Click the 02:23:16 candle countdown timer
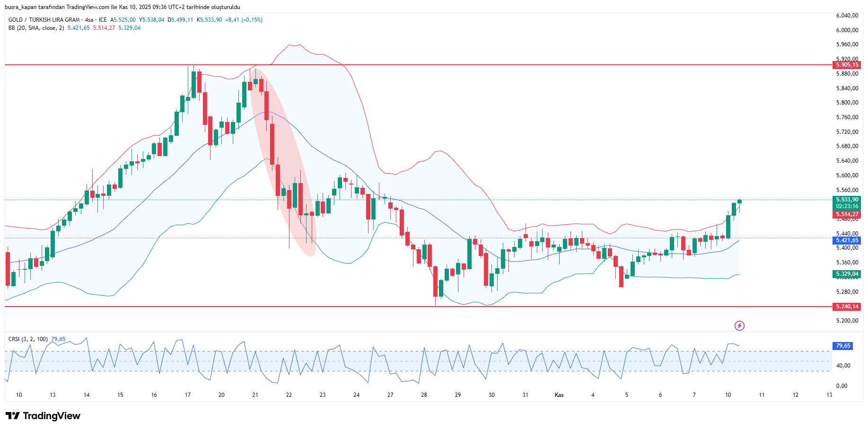Image resolution: width=868 pixels, height=430 pixels. tap(846, 206)
